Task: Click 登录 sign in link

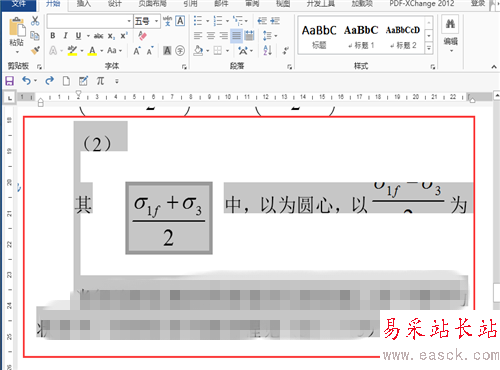Action: 478,4
